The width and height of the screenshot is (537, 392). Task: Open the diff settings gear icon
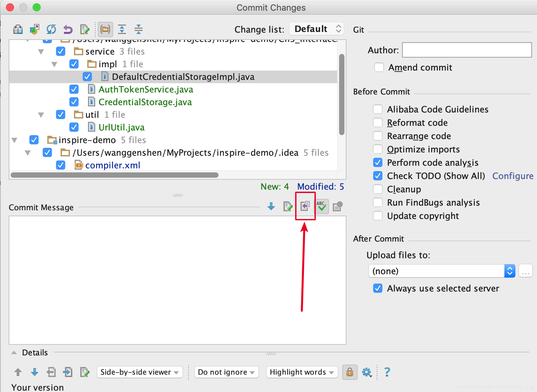367,372
